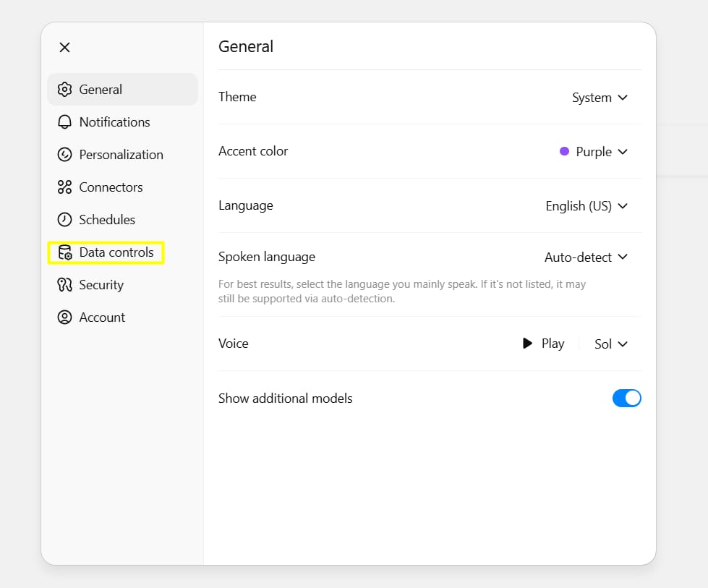Toggle the Show additional models switch

(626, 399)
